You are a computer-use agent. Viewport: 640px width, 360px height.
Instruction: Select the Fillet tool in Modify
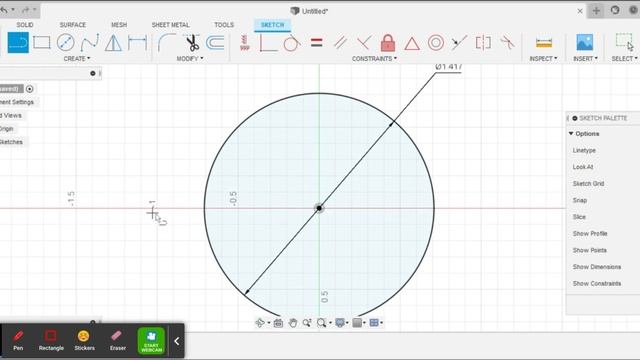pos(167,42)
